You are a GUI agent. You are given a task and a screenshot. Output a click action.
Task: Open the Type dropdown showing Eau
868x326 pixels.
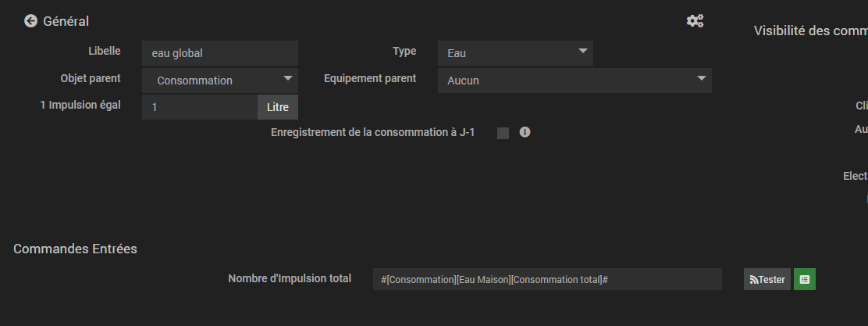[515, 53]
